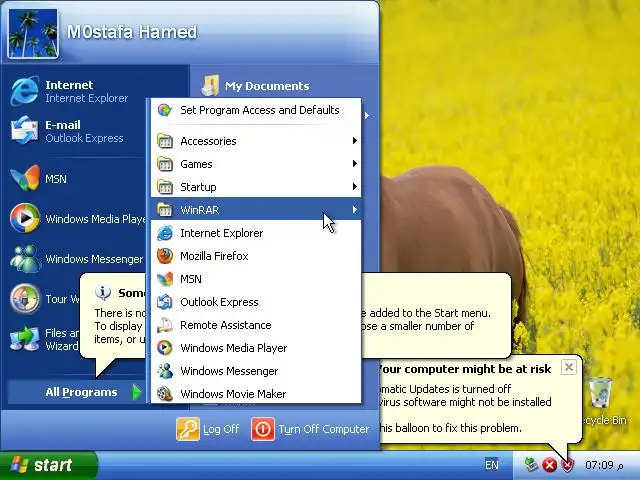Click Outlook Express icon in programs list
The height and width of the screenshot is (480, 640).
click(x=165, y=302)
